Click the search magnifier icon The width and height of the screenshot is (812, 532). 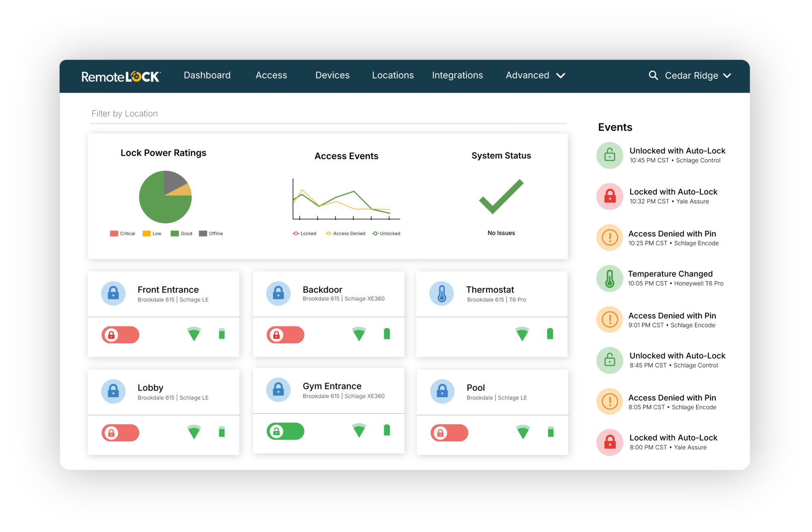tap(653, 75)
